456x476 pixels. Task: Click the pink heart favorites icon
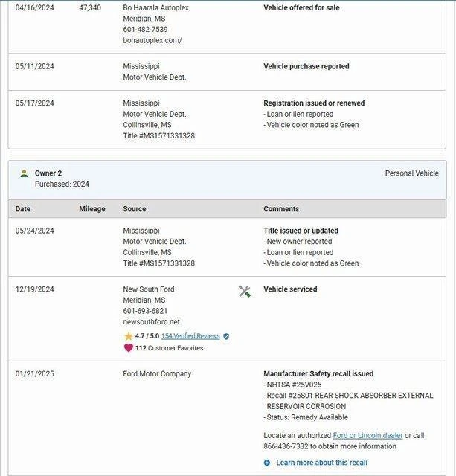click(128, 347)
